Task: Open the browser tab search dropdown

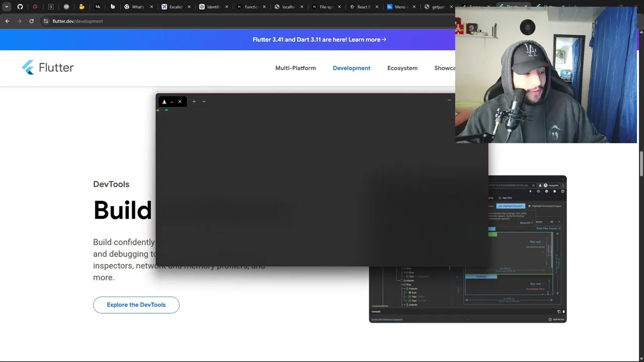Action: click(x=7, y=7)
